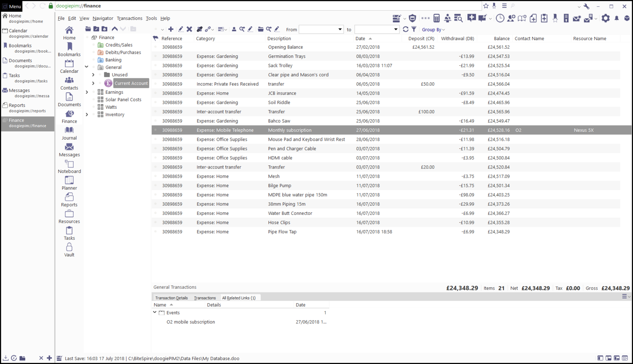Collapse the Events group in related links
The height and width of the screenshot is (364, 633).
coord(155,313)
